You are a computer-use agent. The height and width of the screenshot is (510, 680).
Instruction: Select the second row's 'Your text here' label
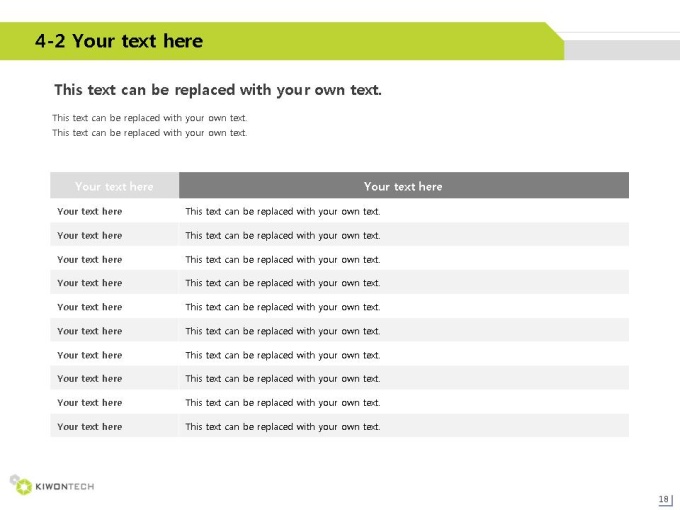90,235
